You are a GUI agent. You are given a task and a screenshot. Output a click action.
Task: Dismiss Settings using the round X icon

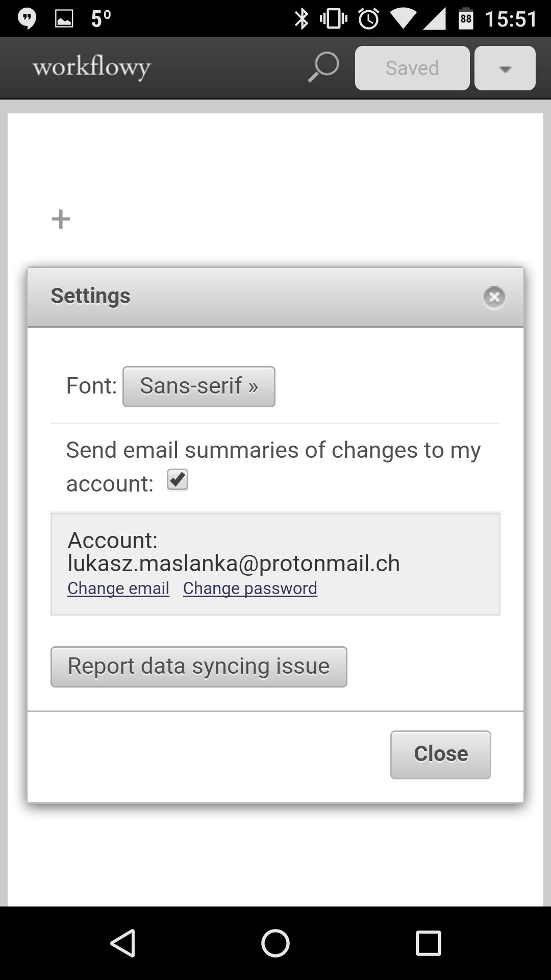494,297
